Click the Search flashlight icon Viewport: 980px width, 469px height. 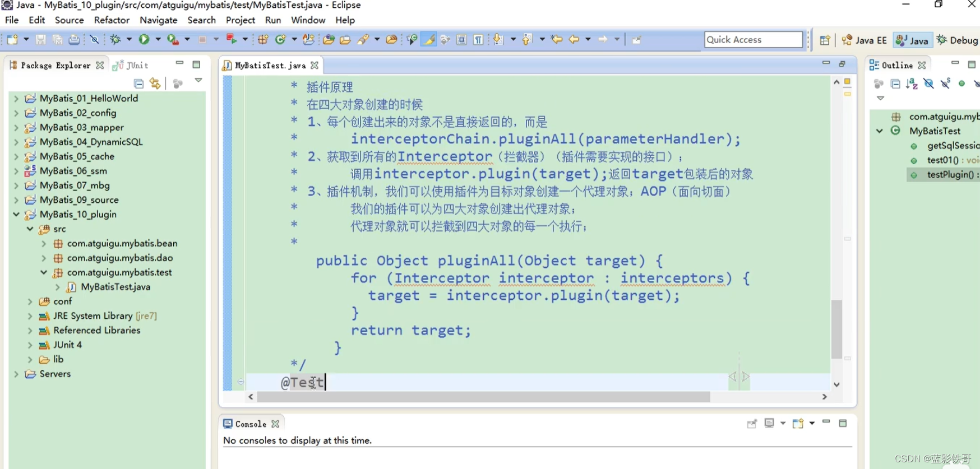363,39
